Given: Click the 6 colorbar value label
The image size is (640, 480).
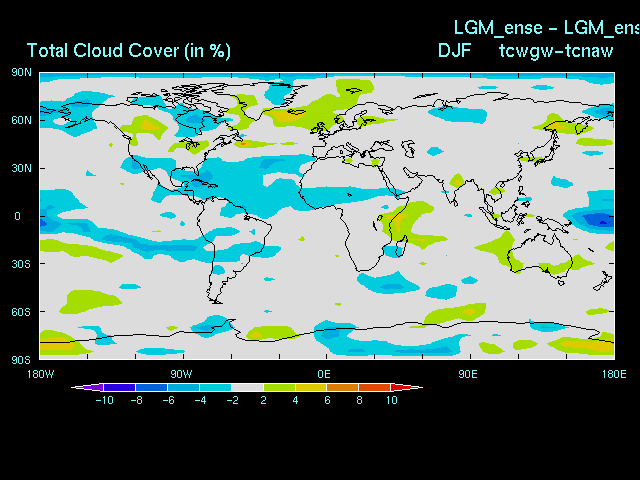Looking at the screenshot, I should 327,400.
